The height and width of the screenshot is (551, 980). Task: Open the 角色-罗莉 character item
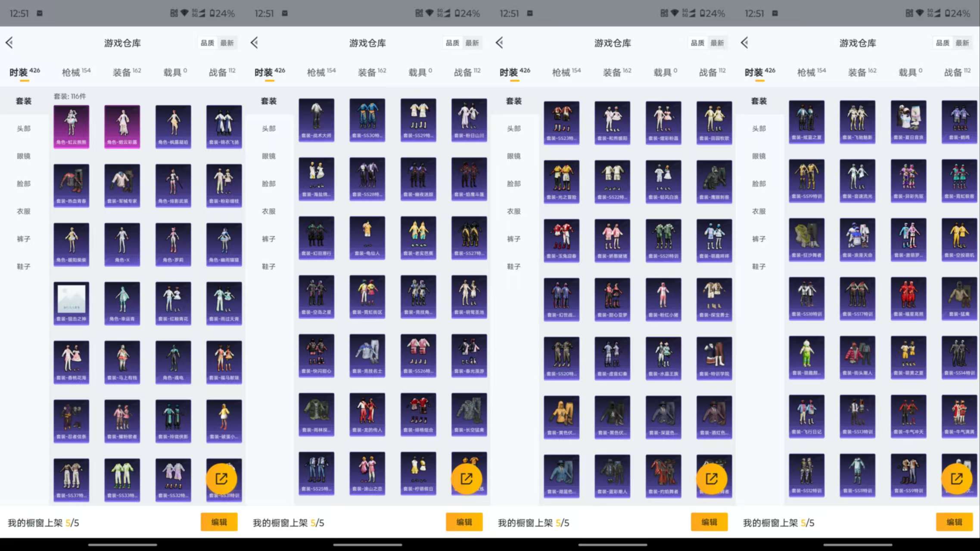[x=173, y=244]
